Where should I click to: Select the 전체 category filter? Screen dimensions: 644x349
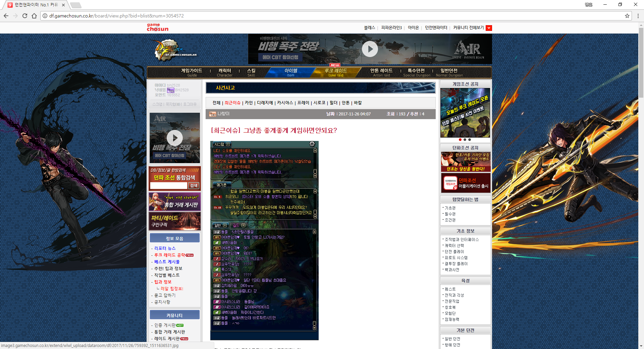(x=216, y=103)
